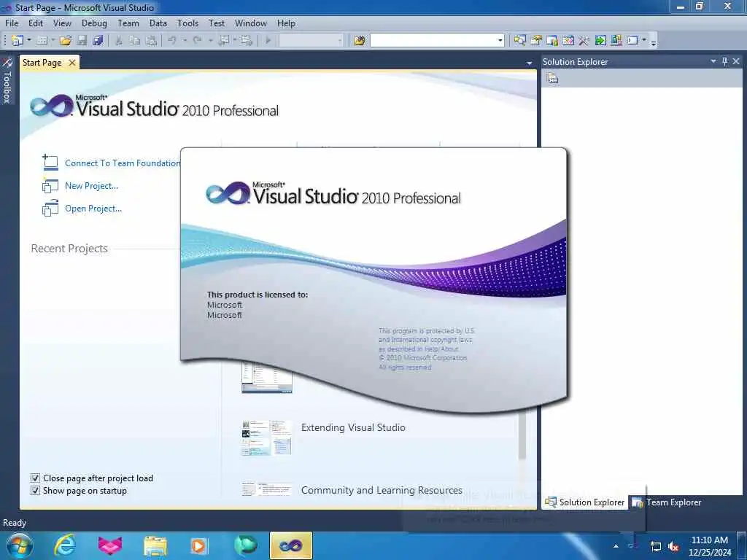
Task: Open Solution Explorer from the toolbar icon
Action: point(519,41)
